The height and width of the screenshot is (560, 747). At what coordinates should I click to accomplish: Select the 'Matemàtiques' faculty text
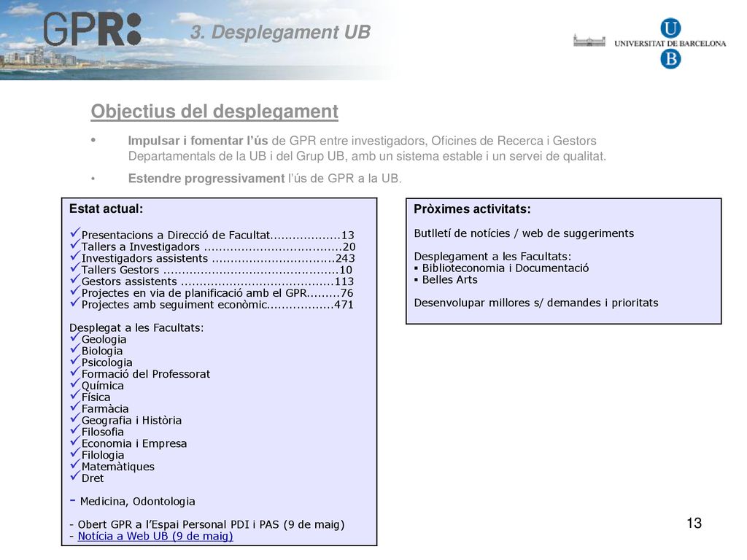pos(117,467)
